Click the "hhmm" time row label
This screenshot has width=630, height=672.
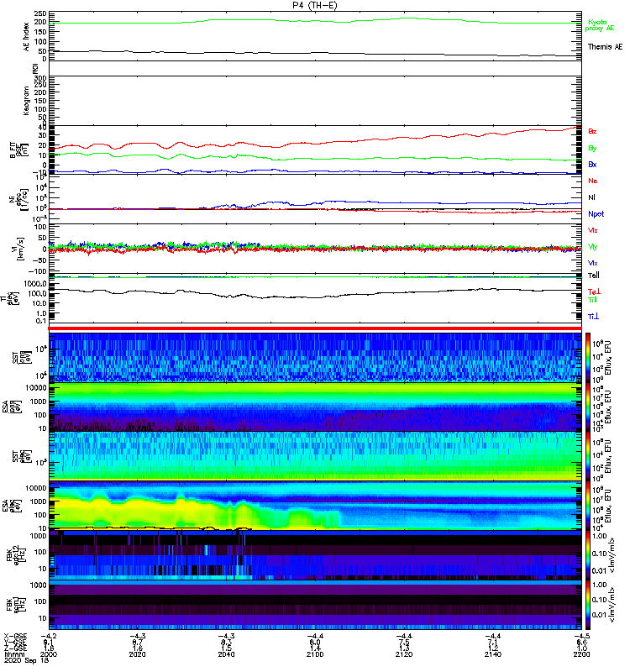pyautogui.click(x=14, y=654)
